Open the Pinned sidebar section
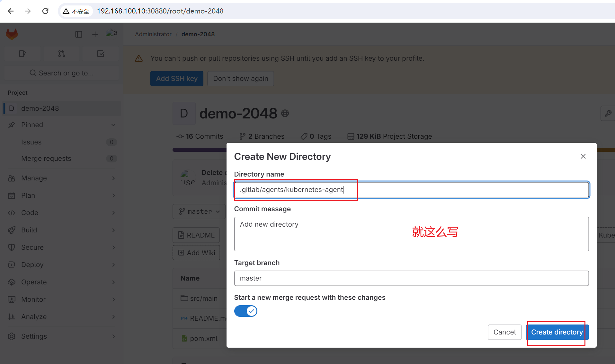 tap(62, 125)
